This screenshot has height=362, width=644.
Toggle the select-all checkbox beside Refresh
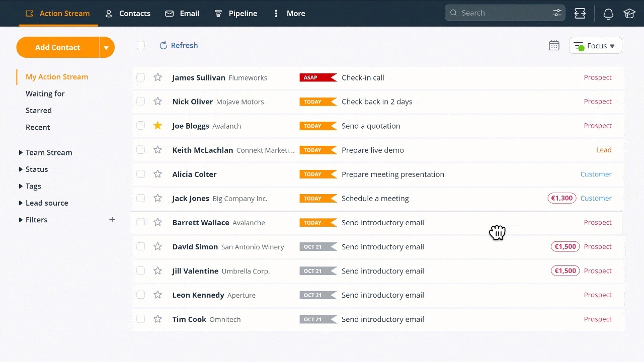[x=141, y=45]
